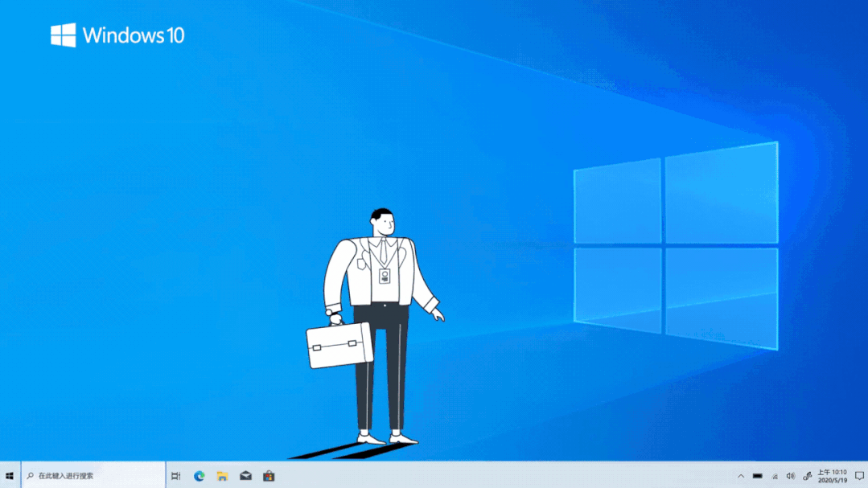Click the battery status tray icon
The height and width of the screenshot is (488, 868).
(757, 476)
